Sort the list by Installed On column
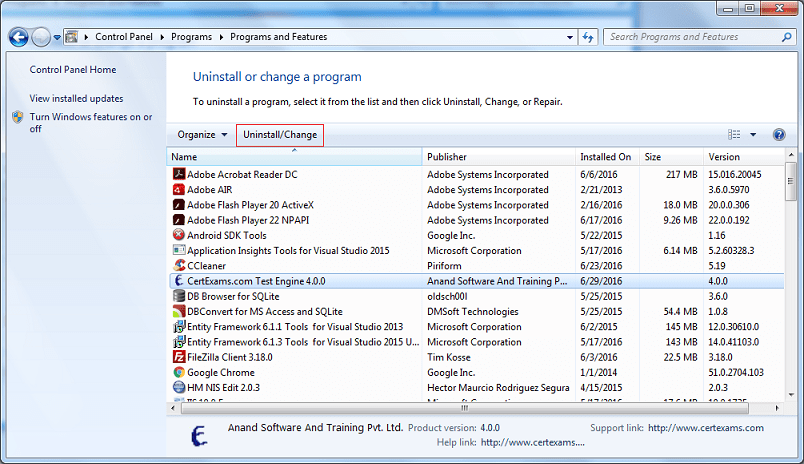 point(607,157)
